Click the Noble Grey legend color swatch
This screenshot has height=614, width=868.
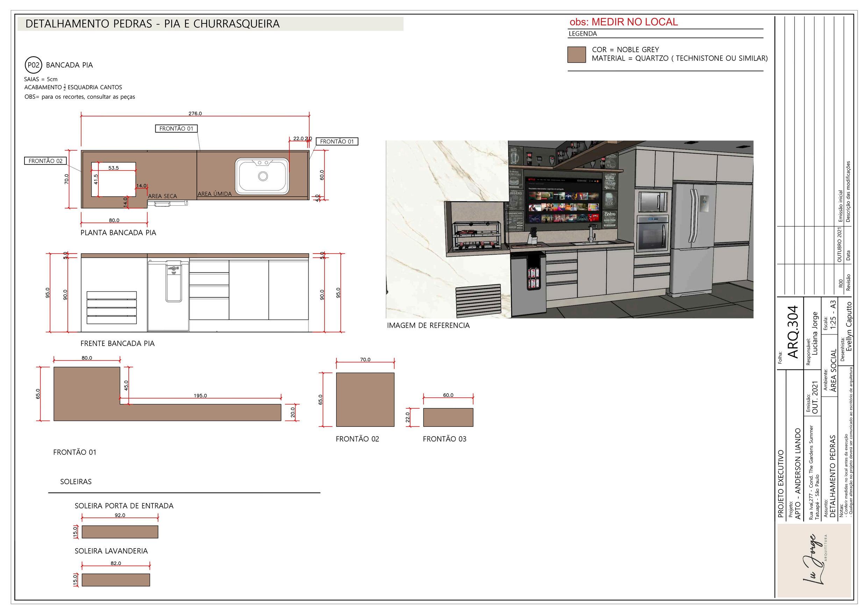point(577,55)
